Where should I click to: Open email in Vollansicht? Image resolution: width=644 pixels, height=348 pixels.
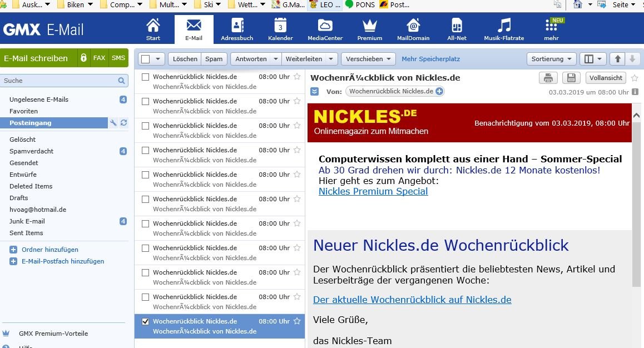point(606,78)
